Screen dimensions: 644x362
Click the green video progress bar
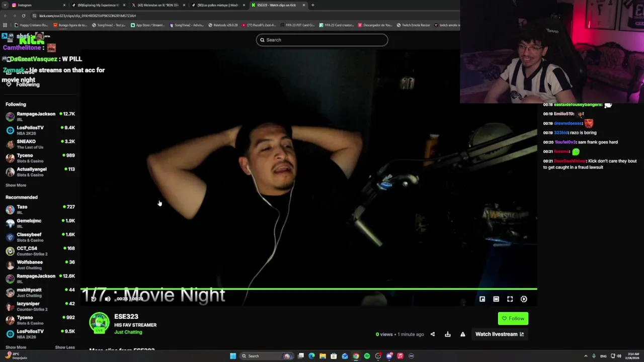pos(309,289)
